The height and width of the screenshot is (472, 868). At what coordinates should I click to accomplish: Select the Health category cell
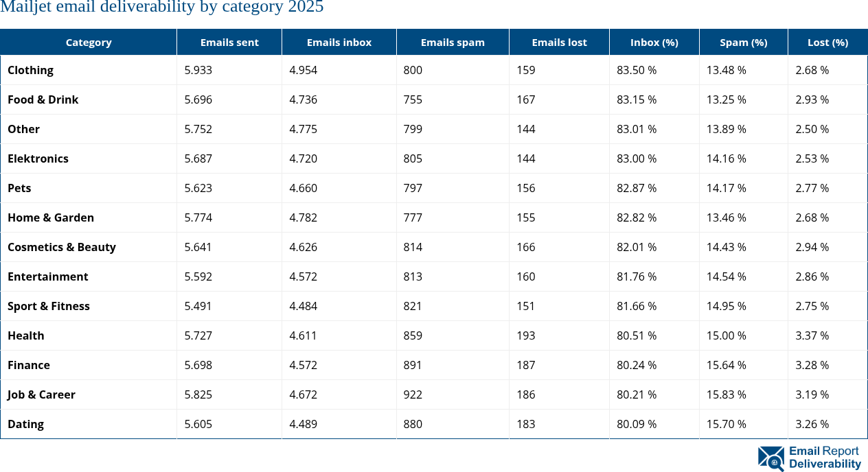coord(89,335)
